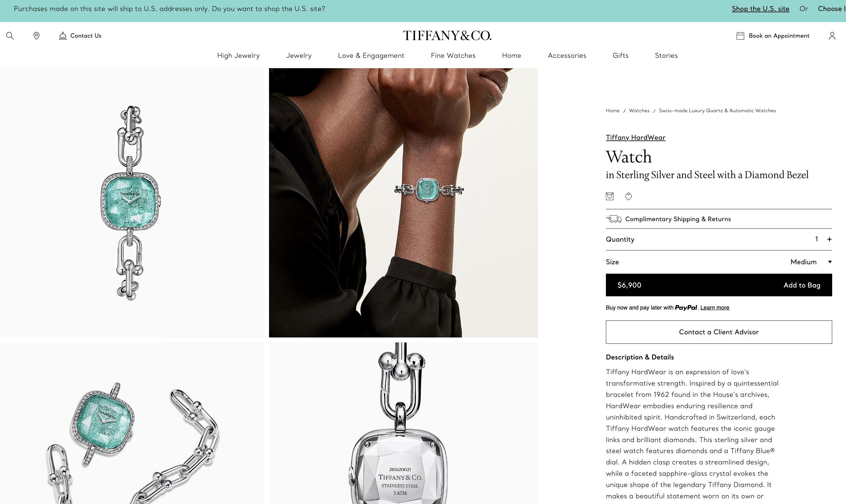Expand the Fine Watches menu
This screenshot has width=846, height=504.
pos(453,55)
